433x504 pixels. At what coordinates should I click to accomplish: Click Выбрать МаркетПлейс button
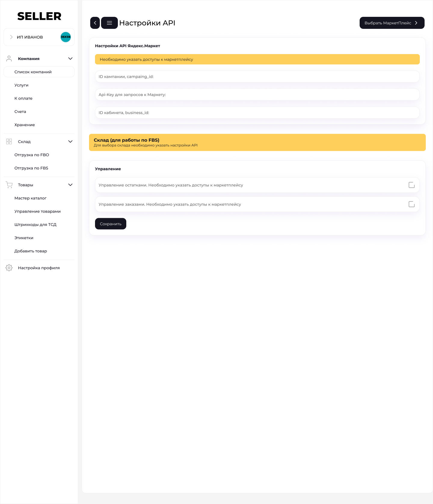click(392, 23)
